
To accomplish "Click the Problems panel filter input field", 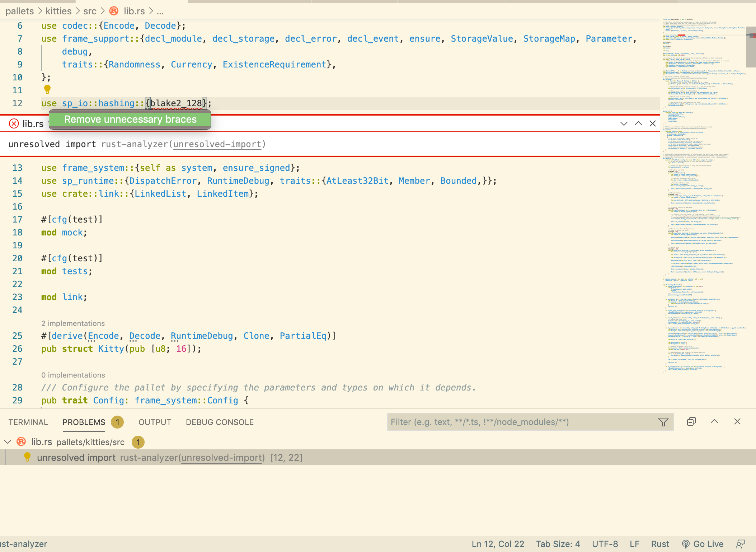I will (502, 422).
